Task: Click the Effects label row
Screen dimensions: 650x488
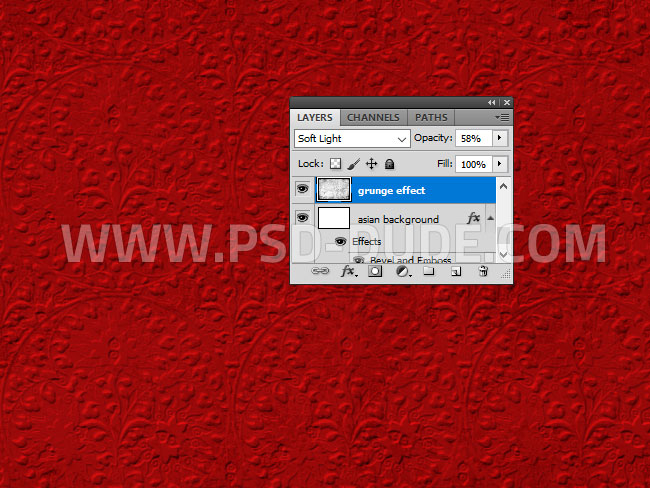Action: [366, 241]
